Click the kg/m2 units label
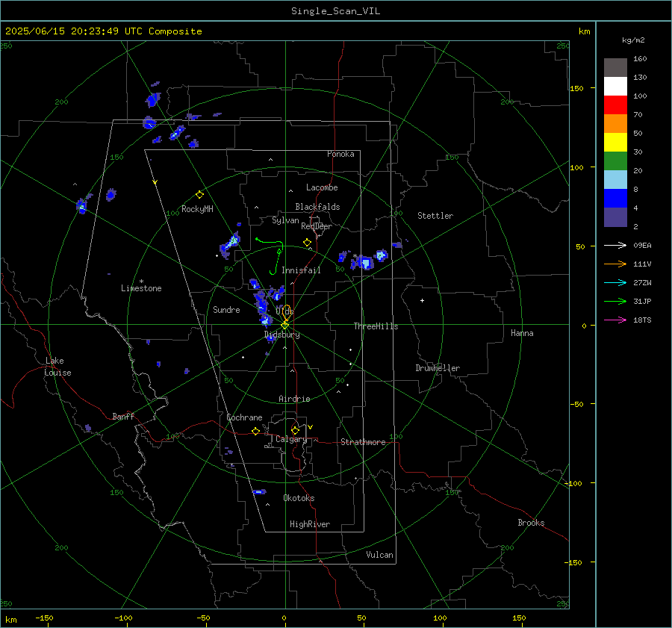Image resolution: width=672 pixels, height=628 pixels. pyautogui.click(x=633, y=40)
